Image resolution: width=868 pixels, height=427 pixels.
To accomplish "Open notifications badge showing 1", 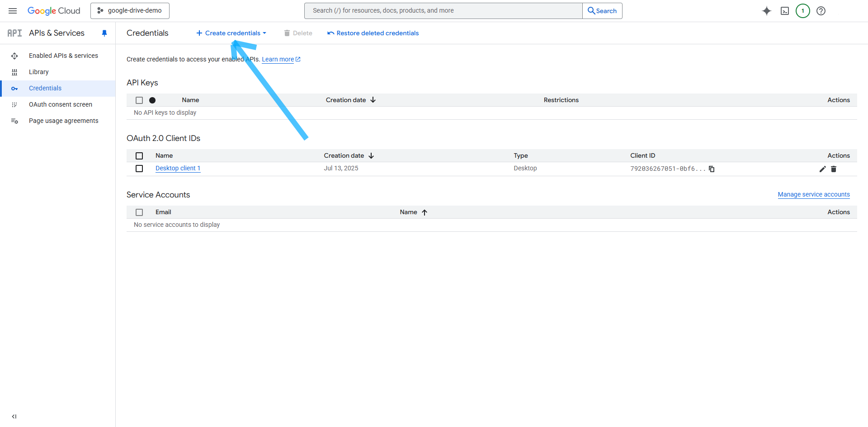I will [803, 11].
